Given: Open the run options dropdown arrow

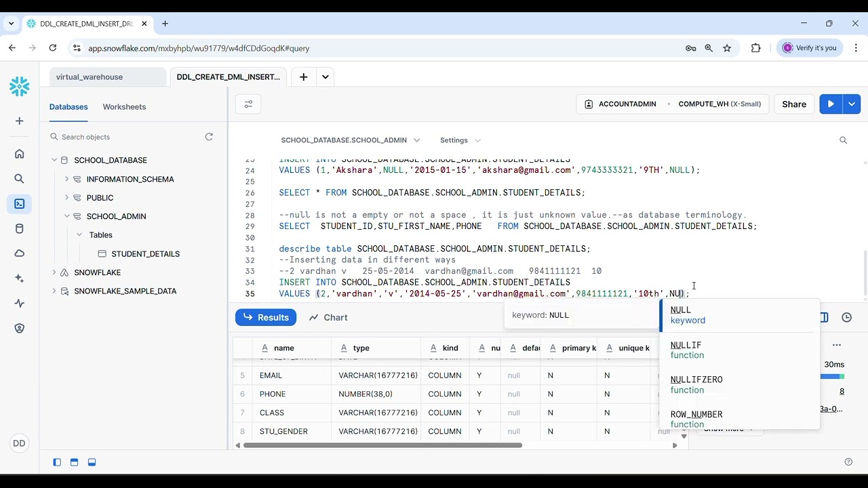Looking at the screenshot, I should point(852,104).
